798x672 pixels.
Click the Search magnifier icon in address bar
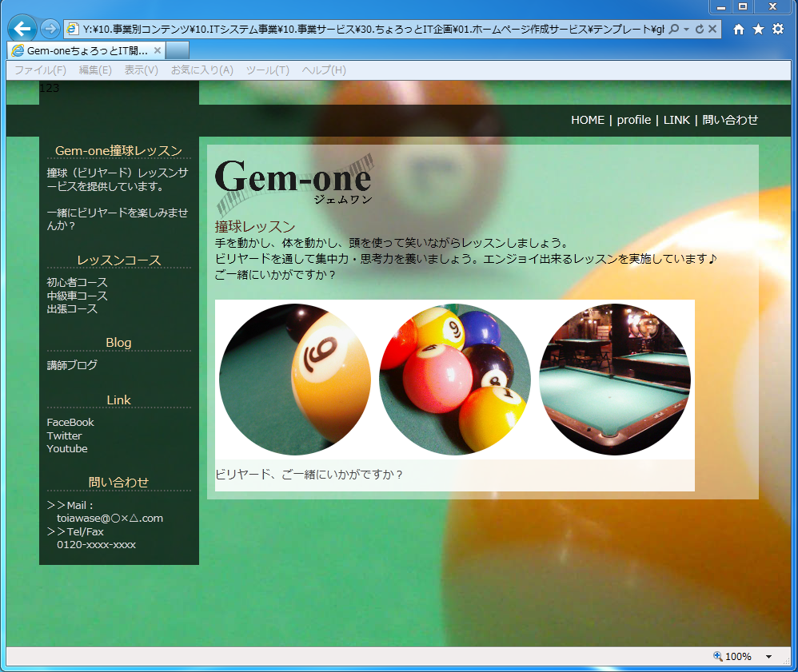[674, 30]
